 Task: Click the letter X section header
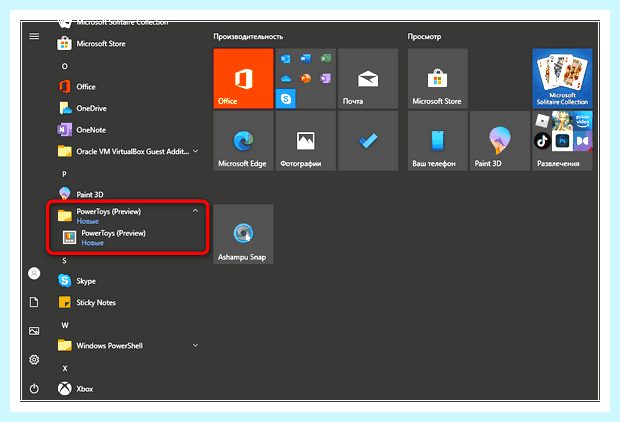pos(65,368)
